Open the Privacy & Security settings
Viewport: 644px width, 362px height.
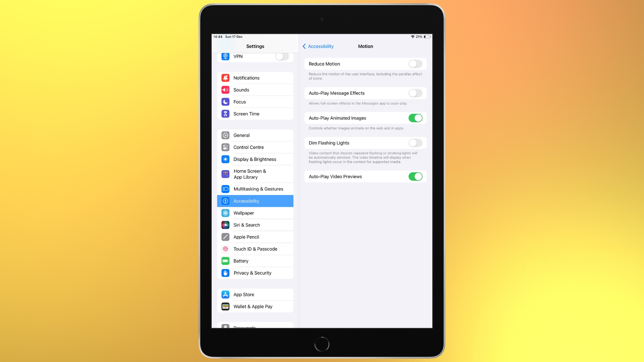click(x=252, y=273)
